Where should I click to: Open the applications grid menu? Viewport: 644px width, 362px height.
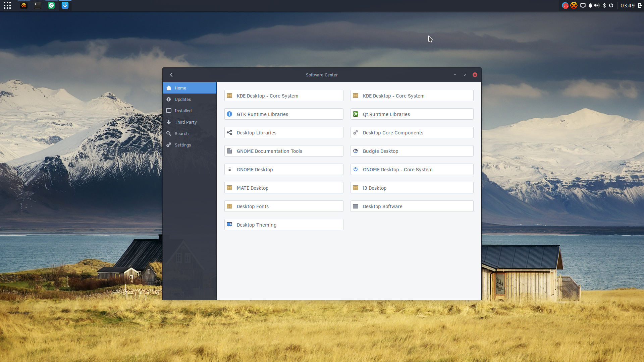click(7, 5)
